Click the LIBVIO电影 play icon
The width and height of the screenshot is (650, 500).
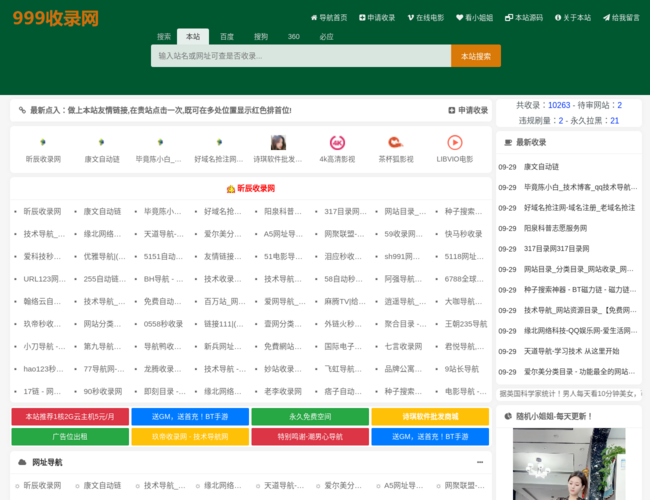[454, 143]
